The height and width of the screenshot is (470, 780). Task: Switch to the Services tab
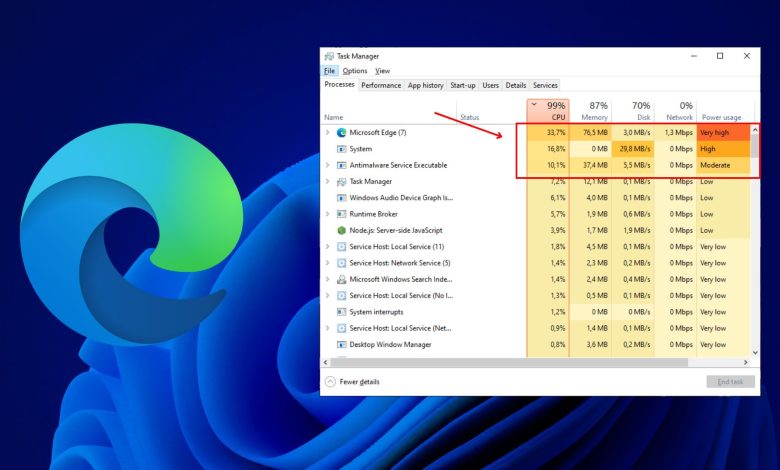[545, 86]
